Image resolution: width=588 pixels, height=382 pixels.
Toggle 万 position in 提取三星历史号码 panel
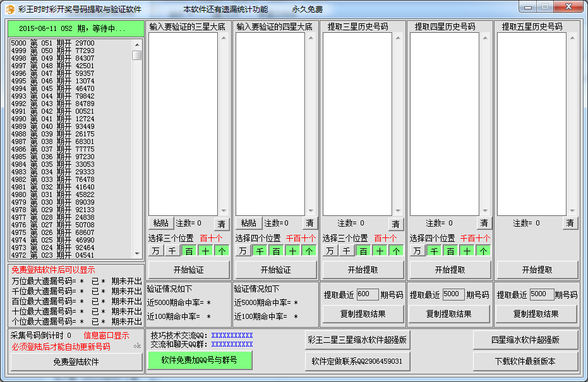(330, 251)
